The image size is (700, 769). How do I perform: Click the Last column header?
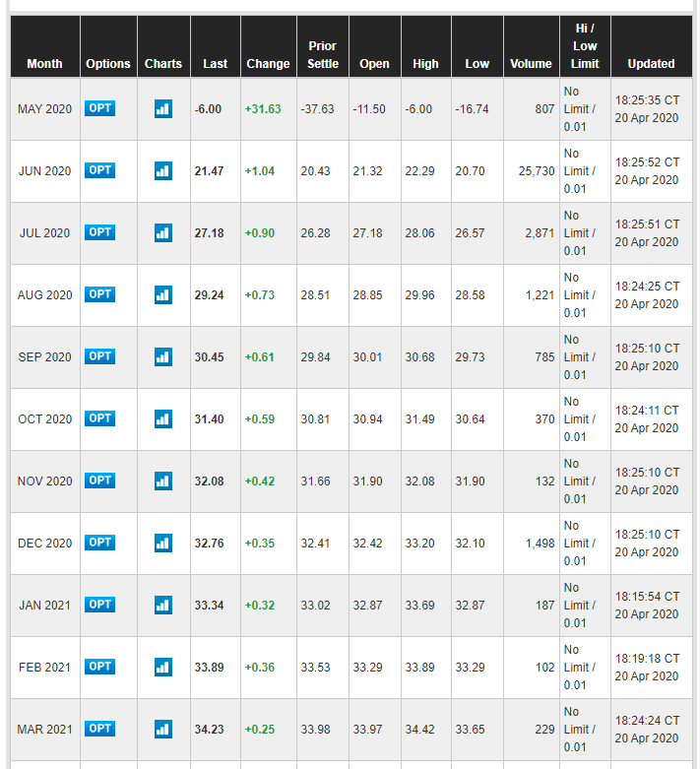[216, 46]
